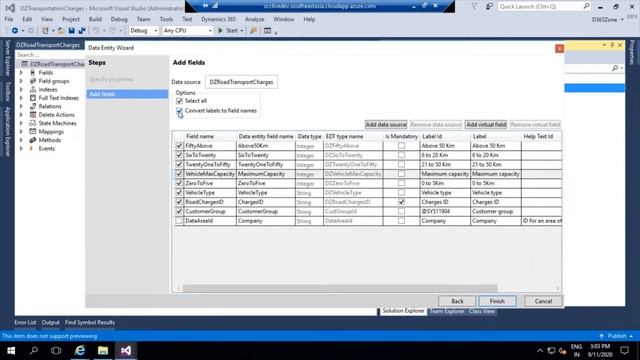
Task: Click the save toolbar icon
Action: [71, 31]
